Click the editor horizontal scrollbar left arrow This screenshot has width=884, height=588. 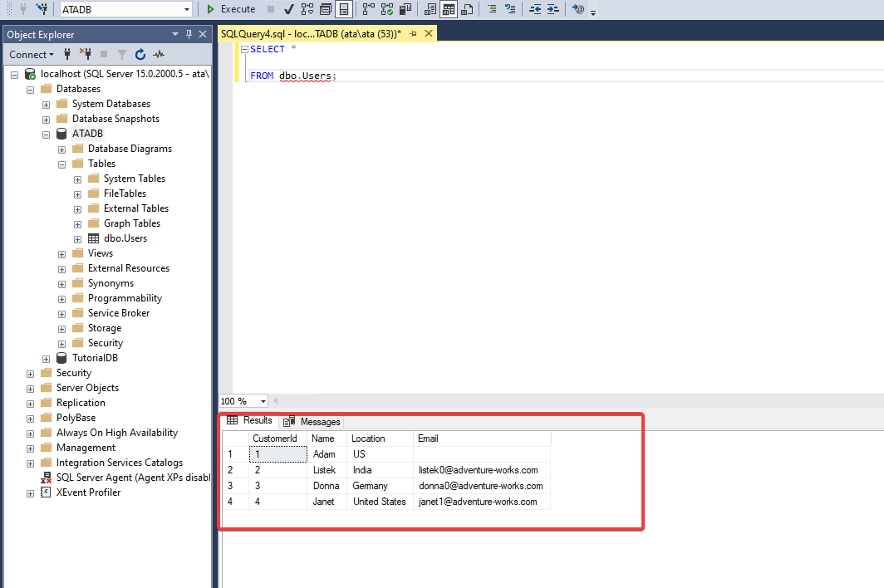[x=276, y=401]
